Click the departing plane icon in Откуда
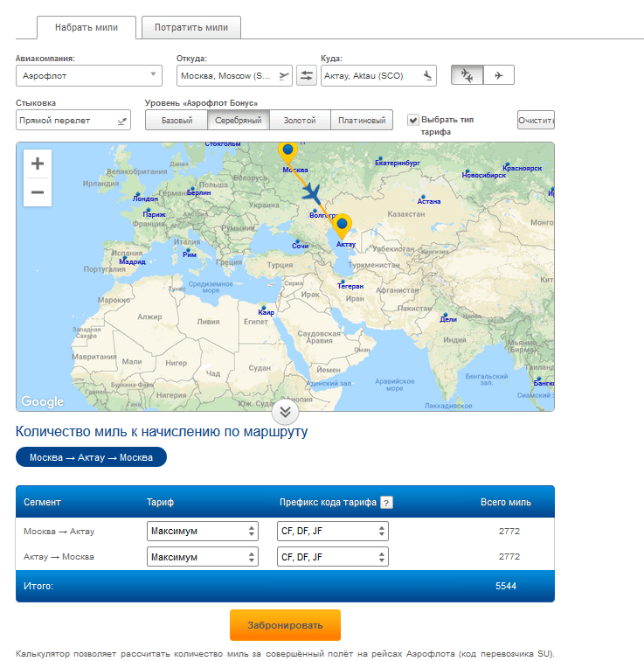Screen dimensions: 644x661 click(x=284, y=76)
